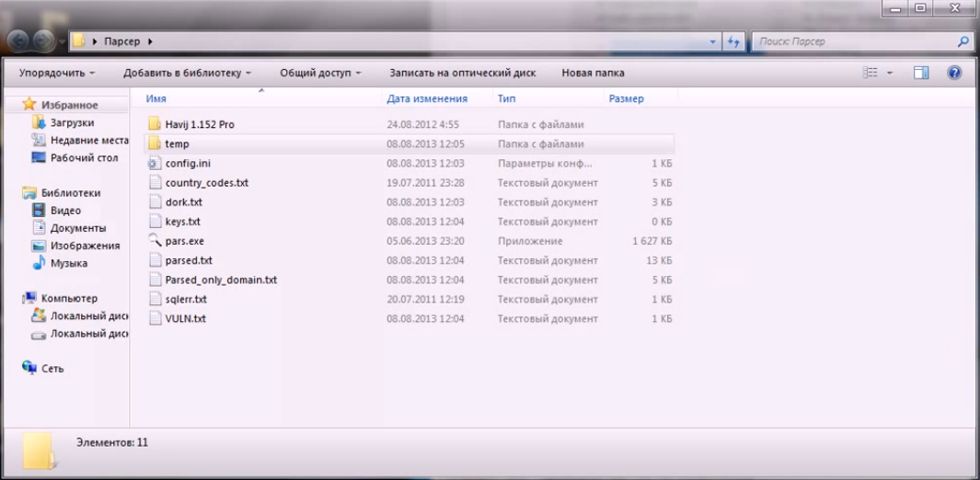Toggle the preview pane icon
This screenshot has width=980, height=480.
(921, 73)
